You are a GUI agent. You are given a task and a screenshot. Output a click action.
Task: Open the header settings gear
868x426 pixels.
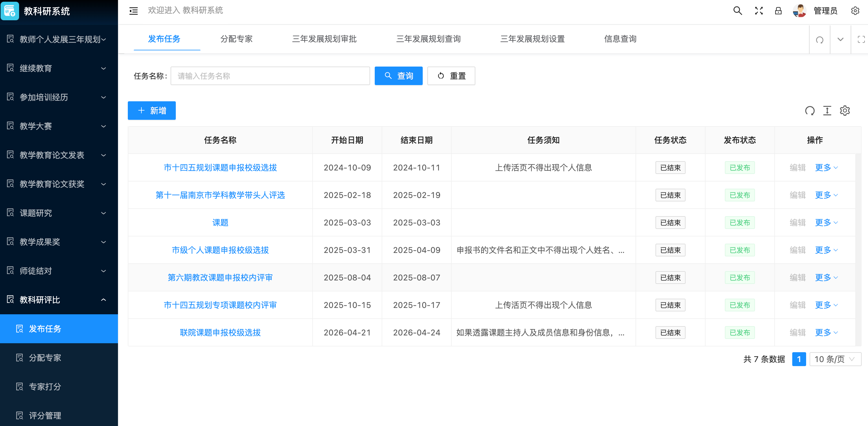point(855,11)
